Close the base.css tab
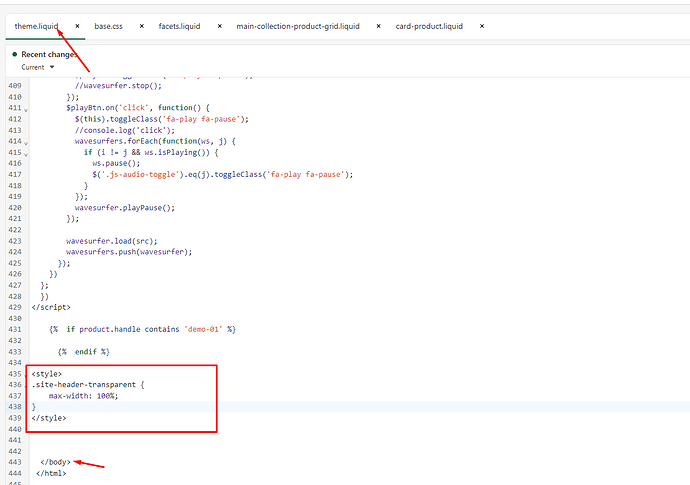Screen dimensions: 690x485 click(142, 26)
